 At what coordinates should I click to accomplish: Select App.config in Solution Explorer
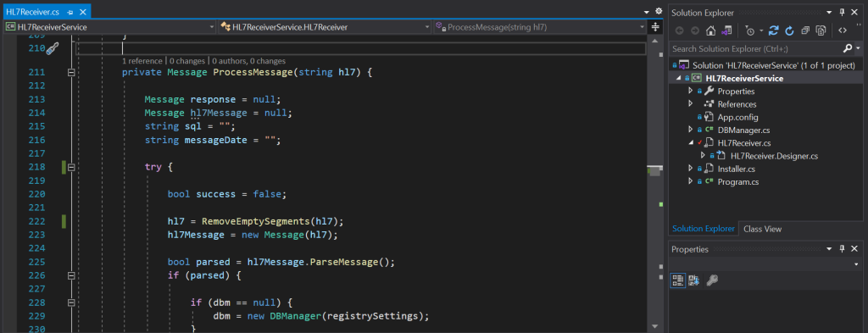point(738,117)
